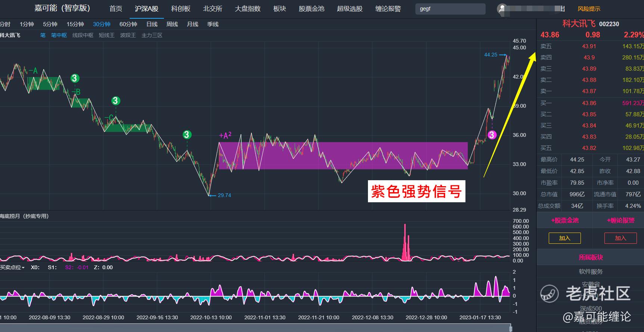Enable the 波段王 indicator

point(128,35)
